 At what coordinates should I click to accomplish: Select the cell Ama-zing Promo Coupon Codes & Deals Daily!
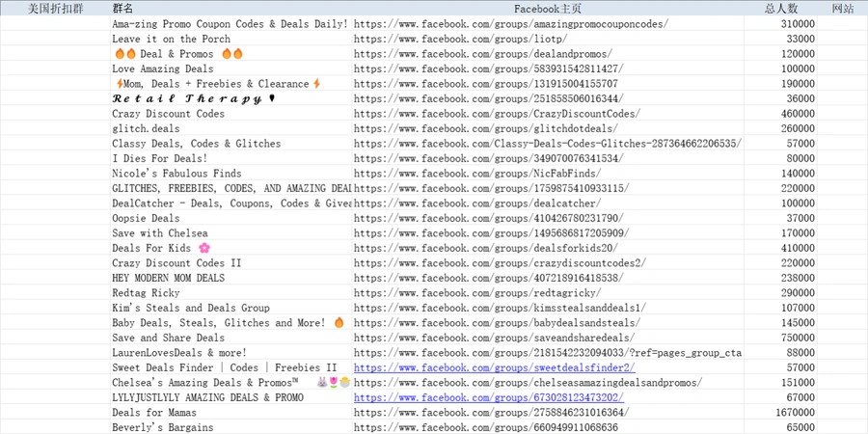click(x=231, y=24)
